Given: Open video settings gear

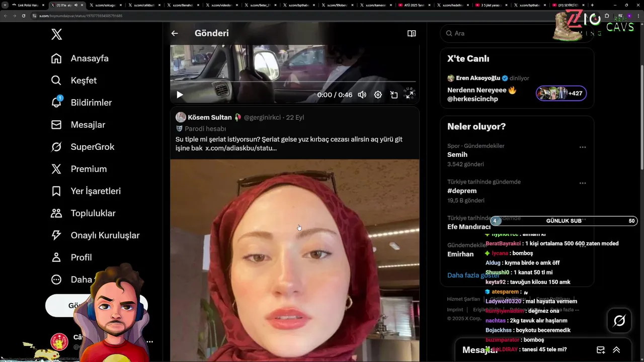Looking at the screenshot, I should 378,95.
